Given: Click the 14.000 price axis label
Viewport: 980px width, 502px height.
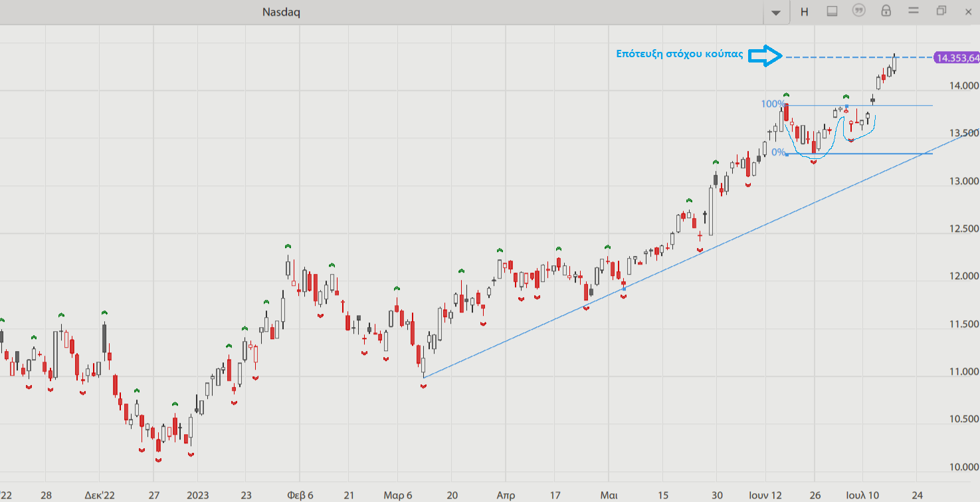Looking at the screenshot, I should point(963,86).
